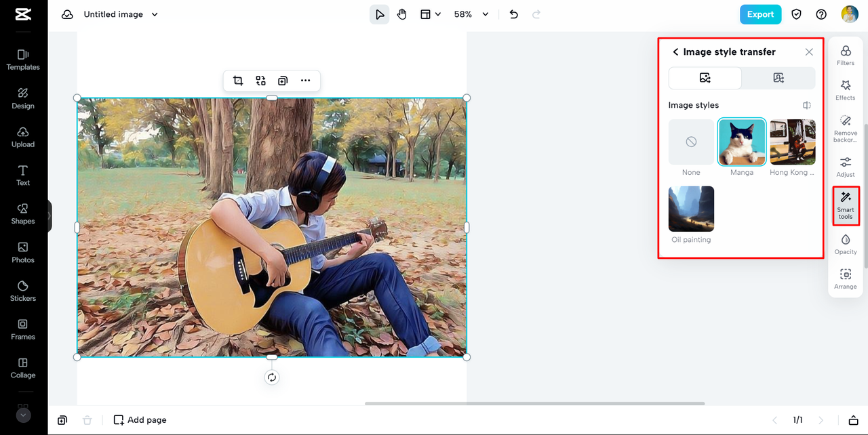868x435 pixels.
Task: Open the Photos panel
Action: [x=23, y=253]
